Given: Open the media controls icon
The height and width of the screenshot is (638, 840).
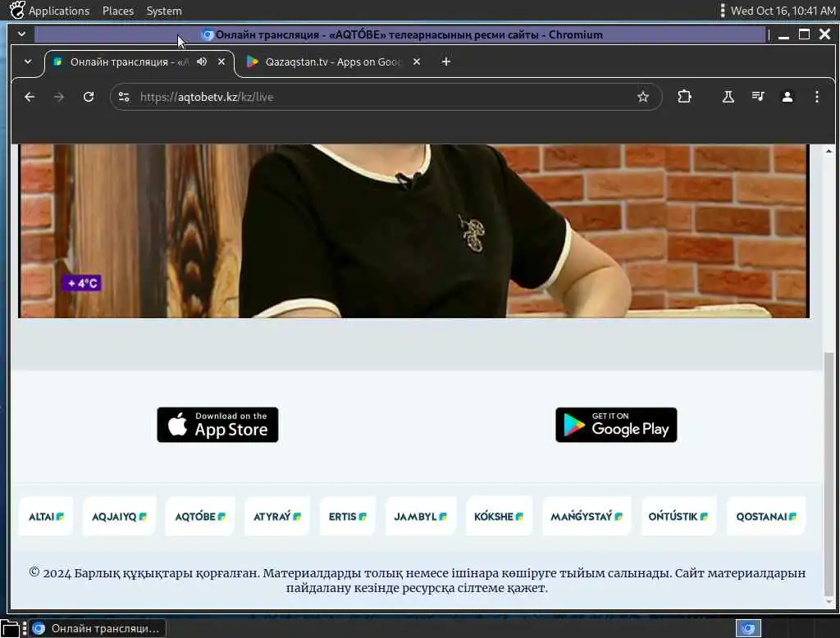Looking at the screenshot, I should coord(757,97).
